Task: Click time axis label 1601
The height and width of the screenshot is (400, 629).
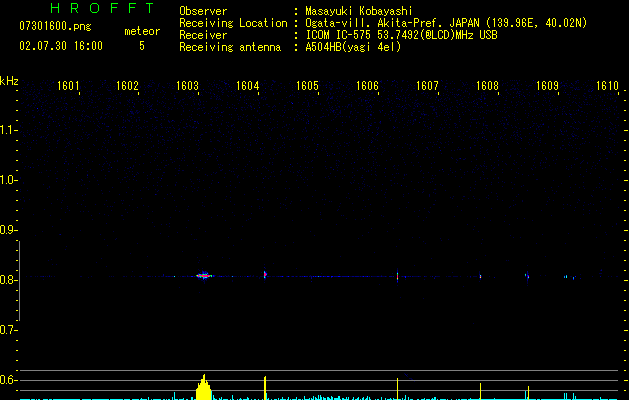Action: pos(68,86)
